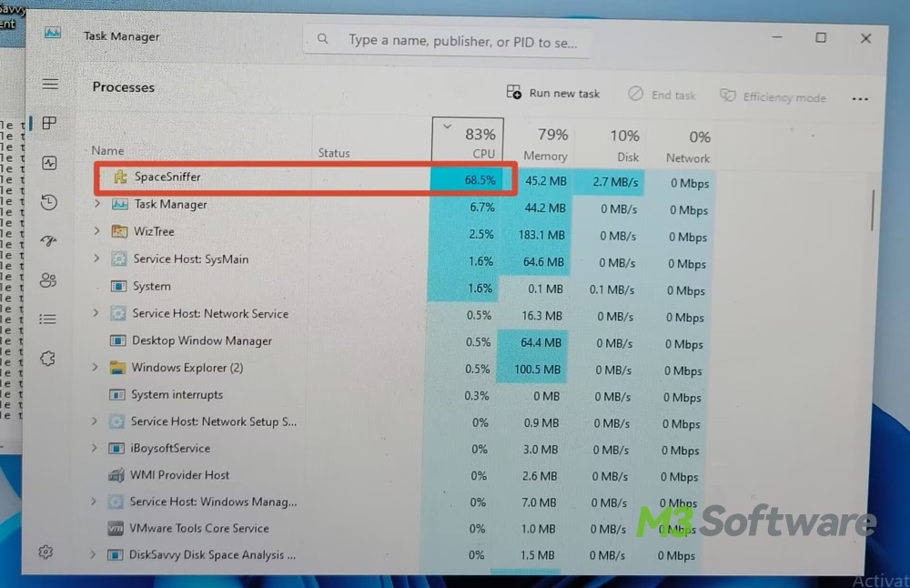Click the process list vertical scrollbar
The height and width of the screenshot is (588, 910).
(872, 210)
